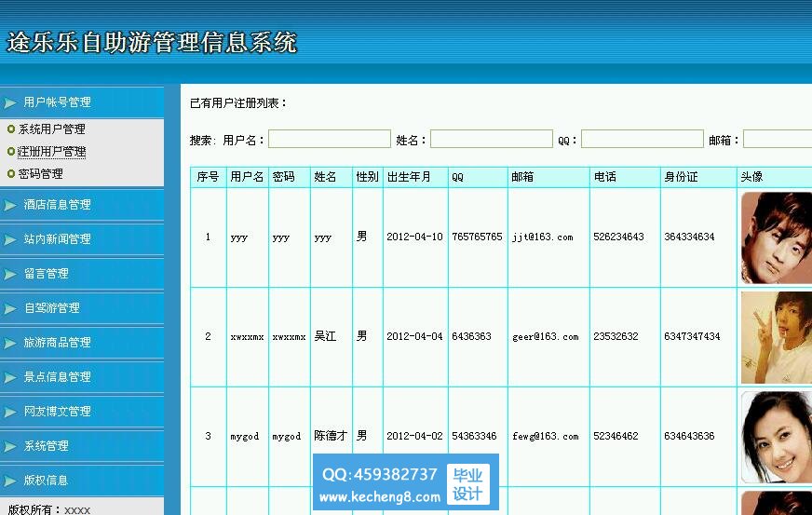Select email cell geer@163.com

(546, 336)
